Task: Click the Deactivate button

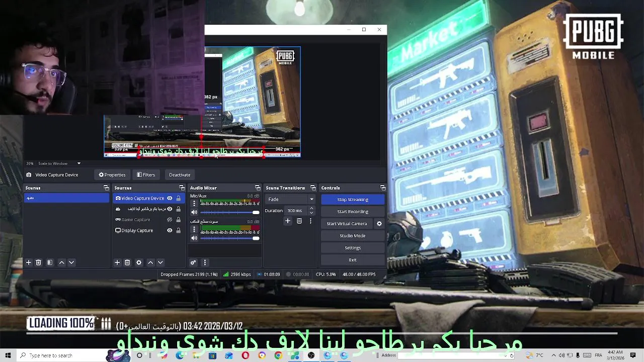Action: coord(180,175)
